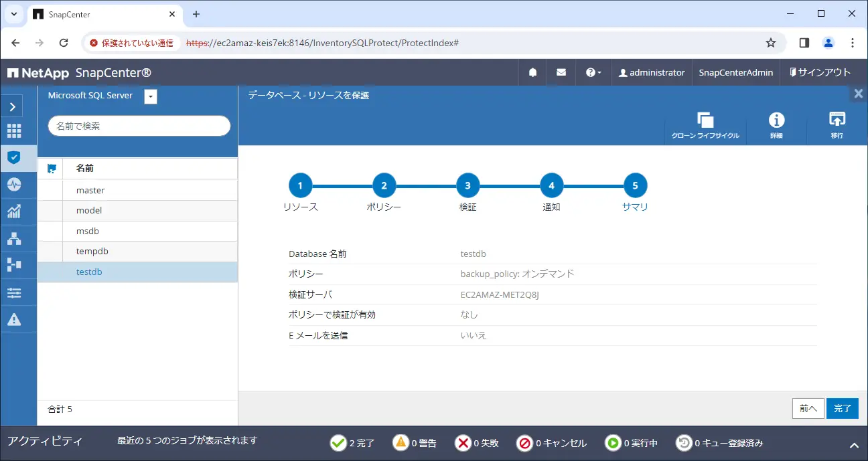Click the 完了 finish button
The width and height of the screenshot is (868, 461).
click(x=843, y=408)
